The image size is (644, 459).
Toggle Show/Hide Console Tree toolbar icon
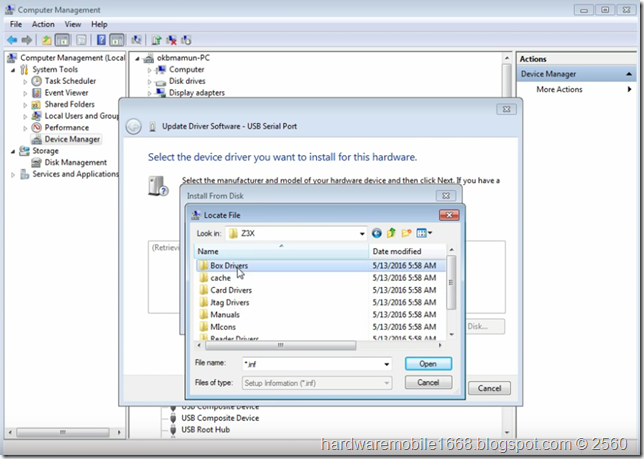point(62,40)
